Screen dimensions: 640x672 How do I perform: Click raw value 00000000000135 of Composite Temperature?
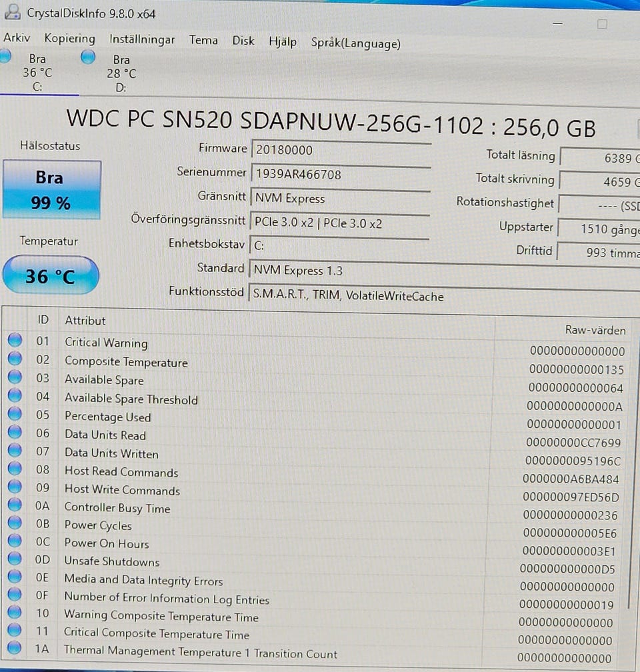click(577, 369)
